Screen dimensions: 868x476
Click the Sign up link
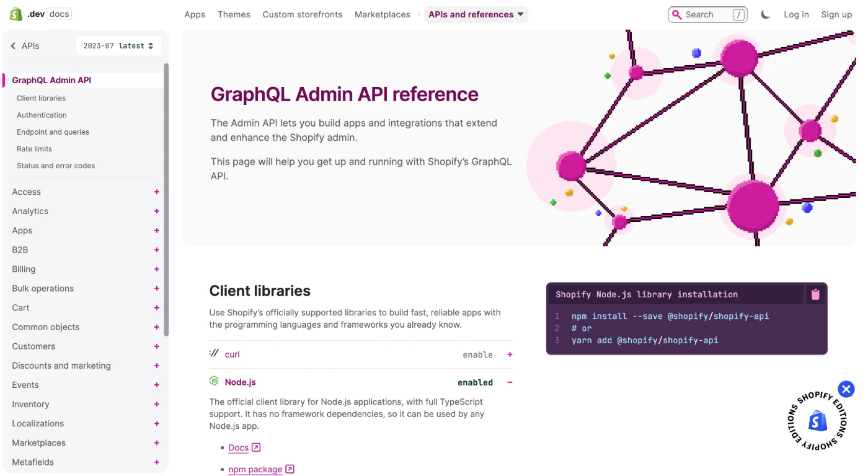pos(836,14)
